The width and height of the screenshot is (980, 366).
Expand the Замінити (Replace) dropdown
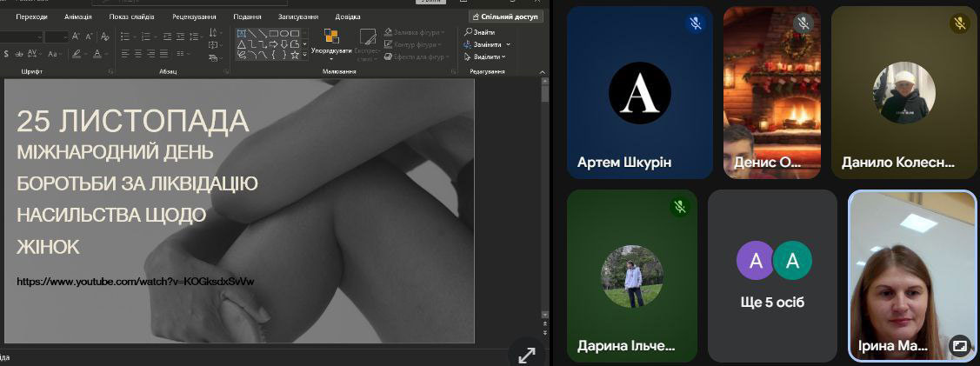(x=508, y=44)
